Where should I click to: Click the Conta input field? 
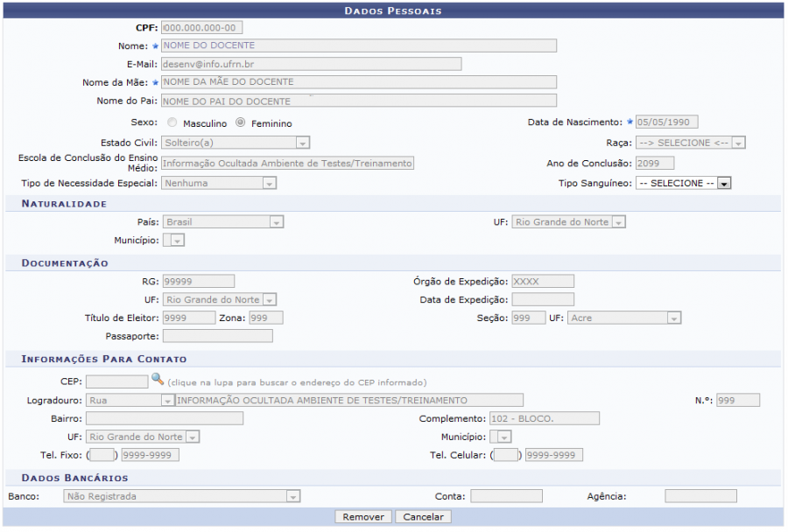pyautogui.click(x=506, y=496)
